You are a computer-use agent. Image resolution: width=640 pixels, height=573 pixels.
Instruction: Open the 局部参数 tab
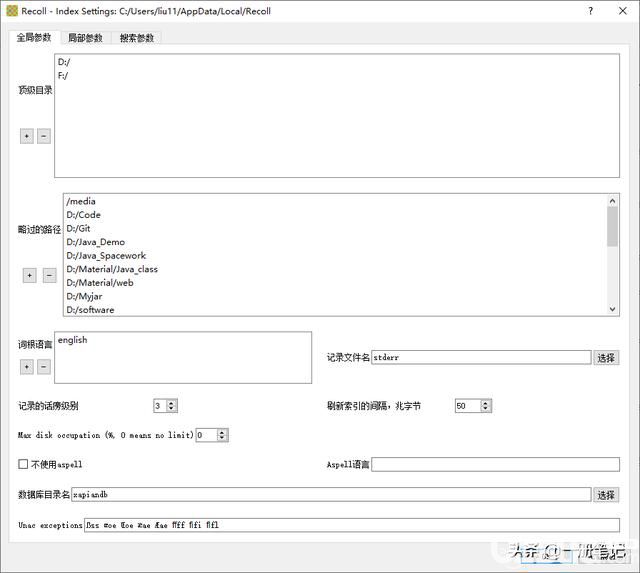85,38
